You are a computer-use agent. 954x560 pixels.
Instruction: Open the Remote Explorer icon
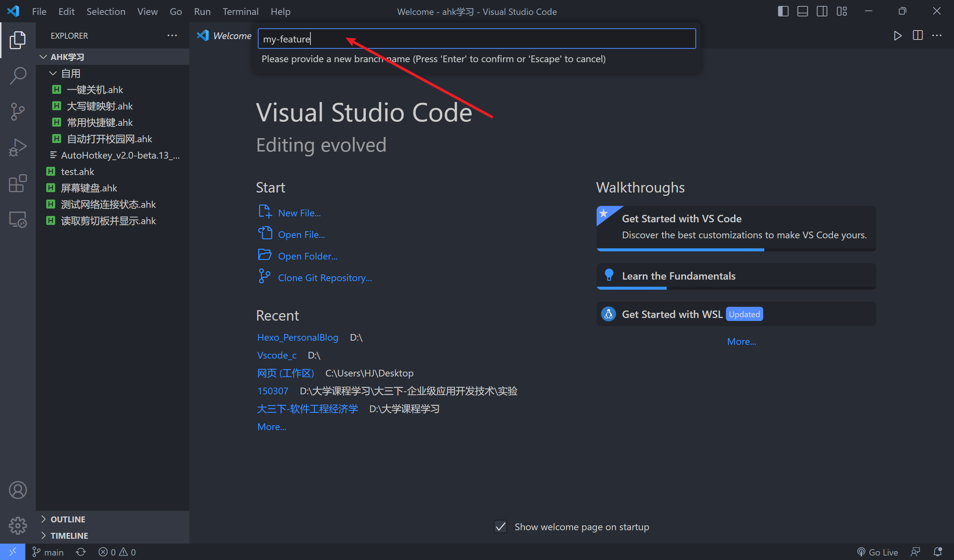[18, 219]
